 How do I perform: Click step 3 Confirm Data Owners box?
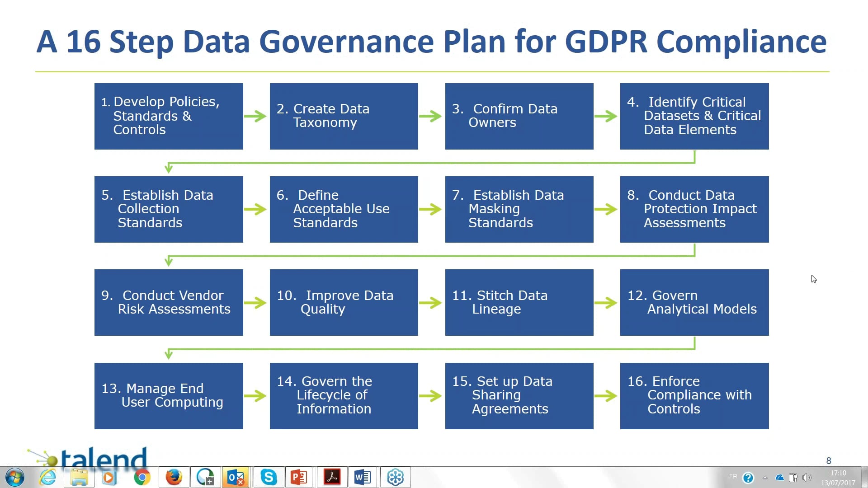[x=519, y=116]
